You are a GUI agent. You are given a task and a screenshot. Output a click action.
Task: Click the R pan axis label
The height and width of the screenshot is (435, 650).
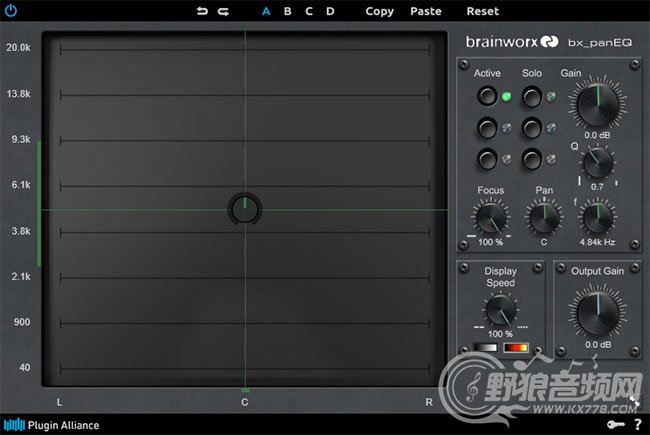[x=429, y=402]
